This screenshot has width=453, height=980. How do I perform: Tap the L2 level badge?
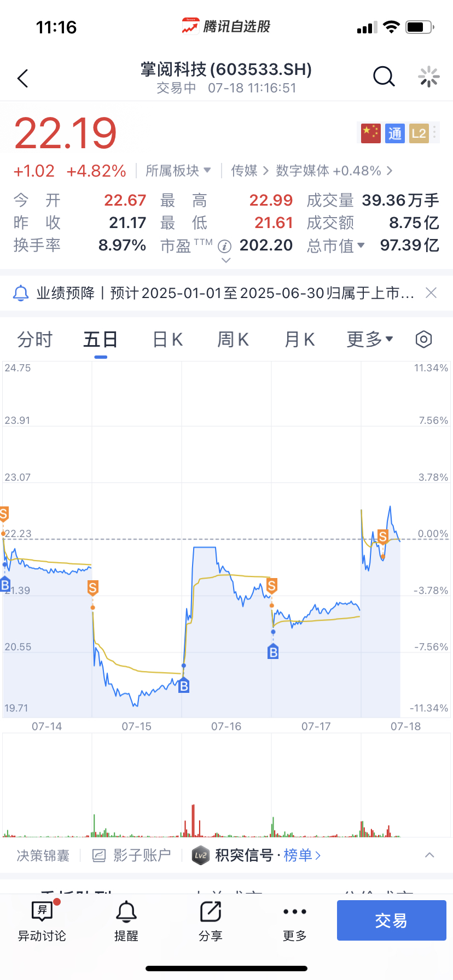click(x=419, y=133)
